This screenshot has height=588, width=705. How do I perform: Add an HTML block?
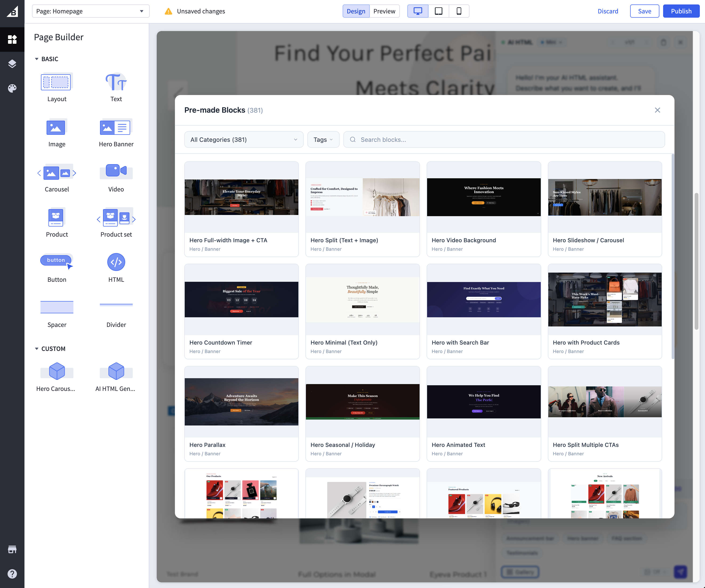pyautogui.click(x=116, y=262)
